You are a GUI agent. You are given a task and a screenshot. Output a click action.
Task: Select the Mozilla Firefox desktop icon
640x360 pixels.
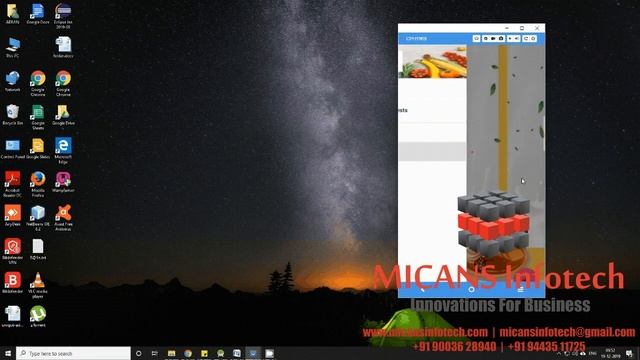pos(38,184)
